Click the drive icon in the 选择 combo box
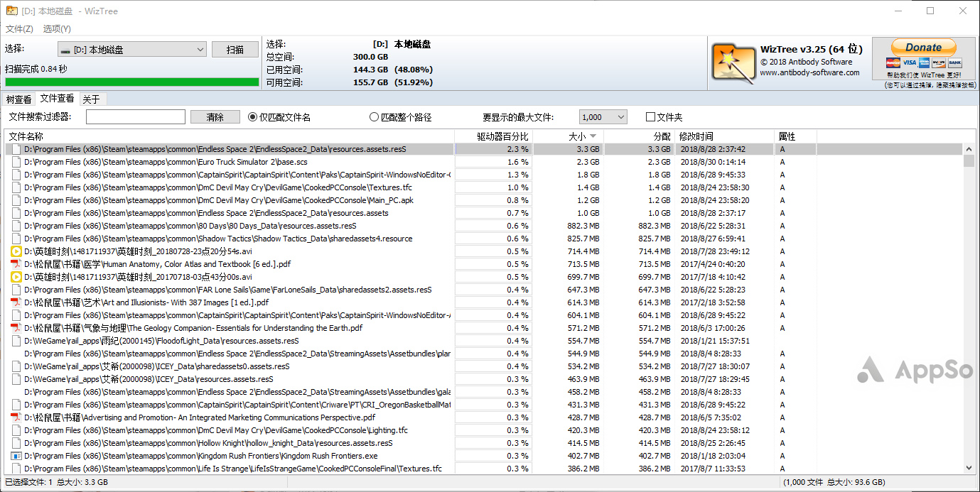 65,50
